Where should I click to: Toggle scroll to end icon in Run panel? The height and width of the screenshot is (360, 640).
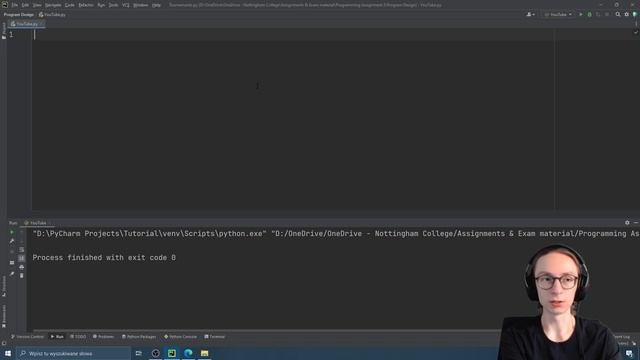pos(22,258)
